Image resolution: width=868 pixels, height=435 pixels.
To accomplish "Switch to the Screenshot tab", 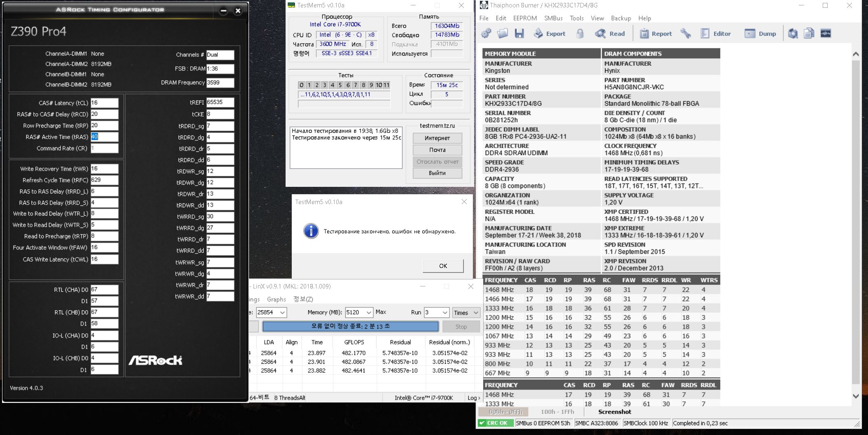I will click(614, 412).
